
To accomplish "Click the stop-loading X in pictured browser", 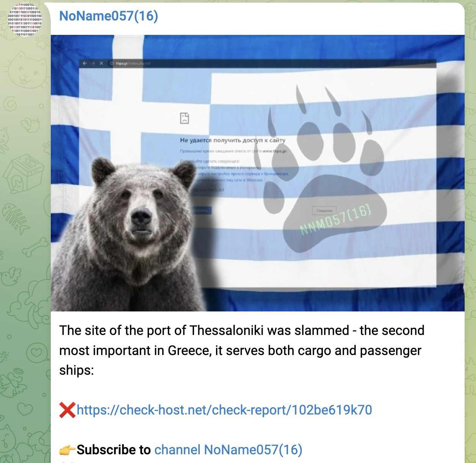I will [101, 63].
